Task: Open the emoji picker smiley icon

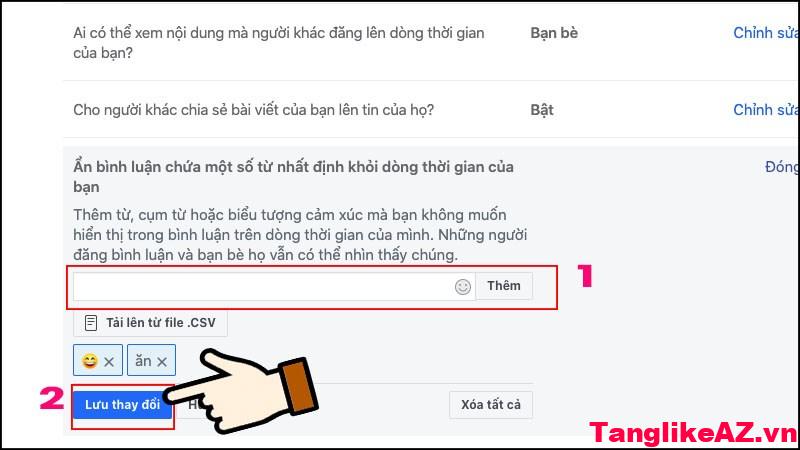Action: click(x=463, y=287)
